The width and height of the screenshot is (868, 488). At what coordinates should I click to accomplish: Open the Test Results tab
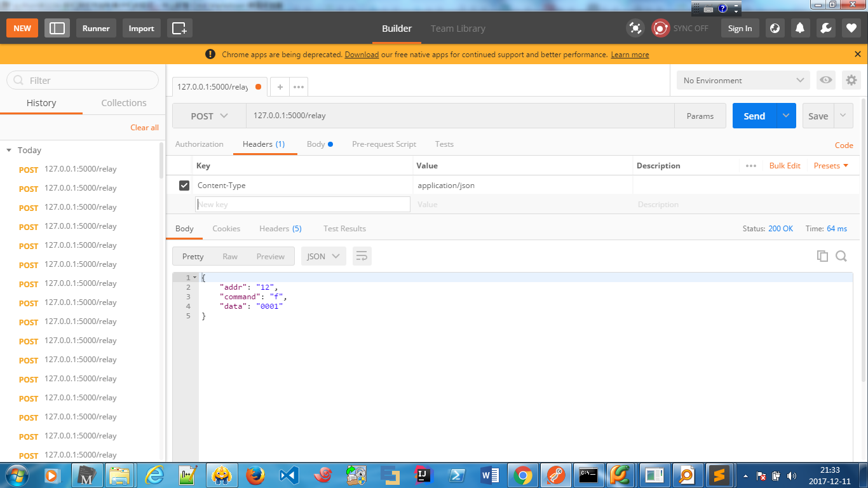[x=344, y=229]
